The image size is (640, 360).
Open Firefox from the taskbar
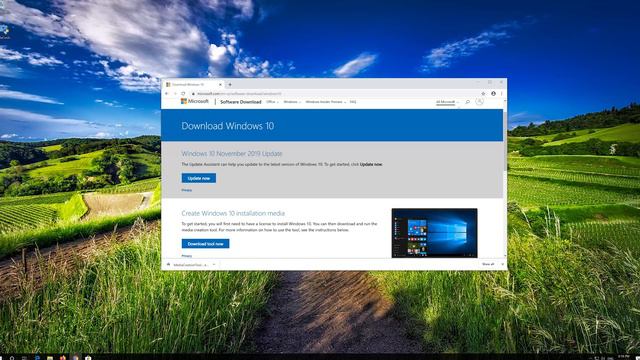pyautogui.click(x=62, y=358)
